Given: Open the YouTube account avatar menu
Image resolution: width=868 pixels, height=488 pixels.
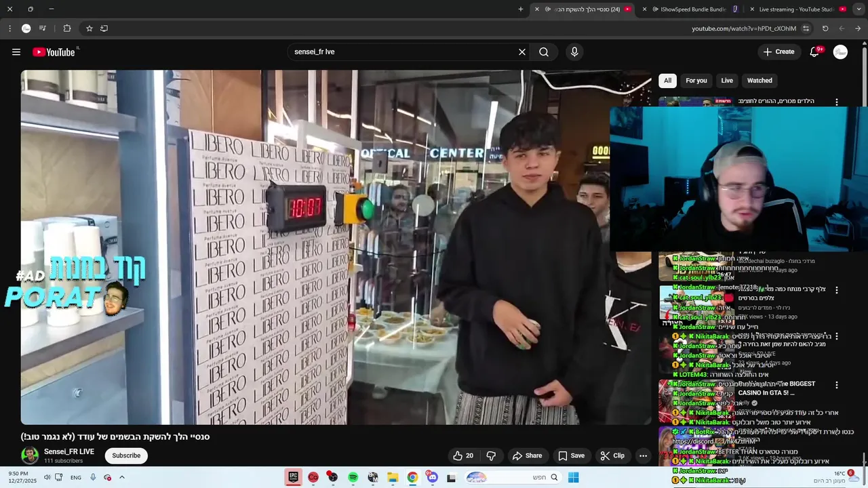Looking at the screenshot, I should coord(840,52).
